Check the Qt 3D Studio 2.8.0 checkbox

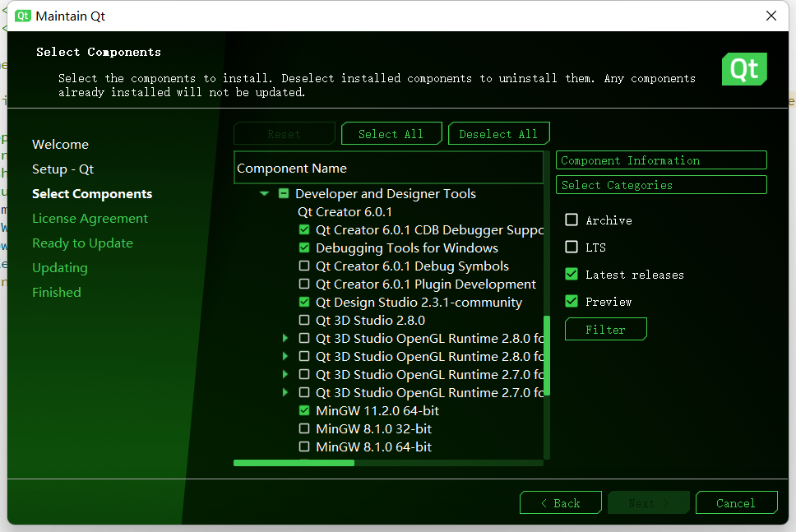point(304,321)
